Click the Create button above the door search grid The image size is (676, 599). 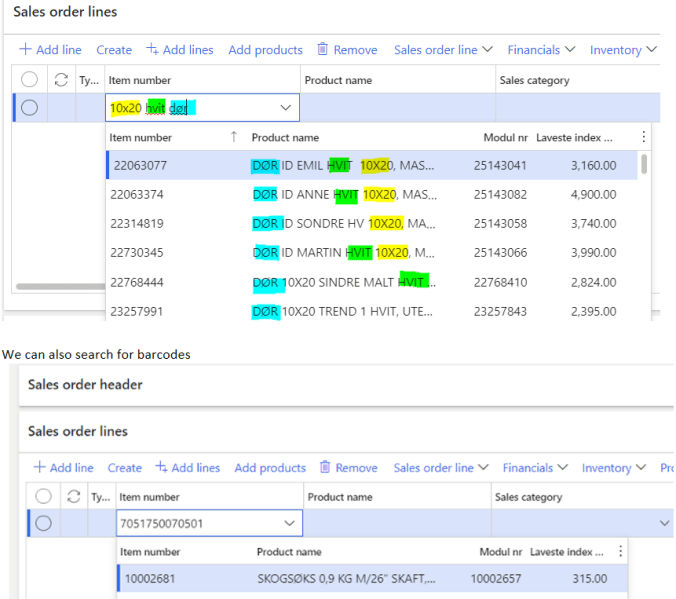coord(114,50)
